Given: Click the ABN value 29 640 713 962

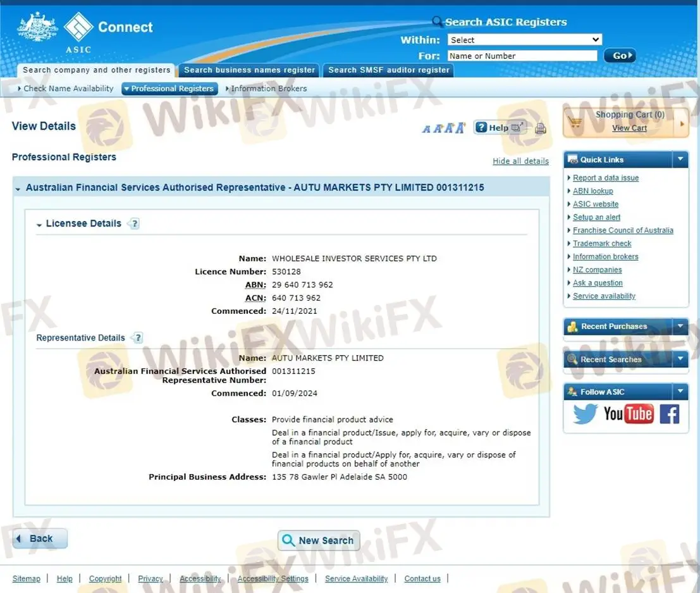Looking at the screenshot, I should [x=302, y=285].
